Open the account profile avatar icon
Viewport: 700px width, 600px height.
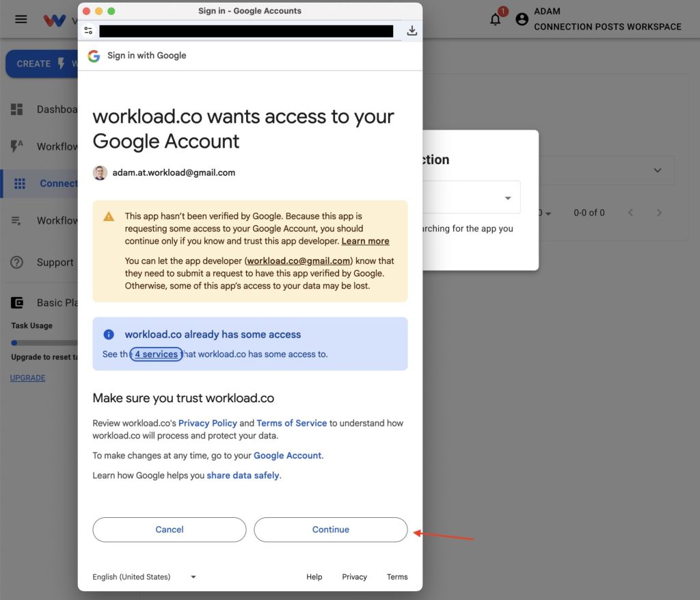[x=522, y=19]
